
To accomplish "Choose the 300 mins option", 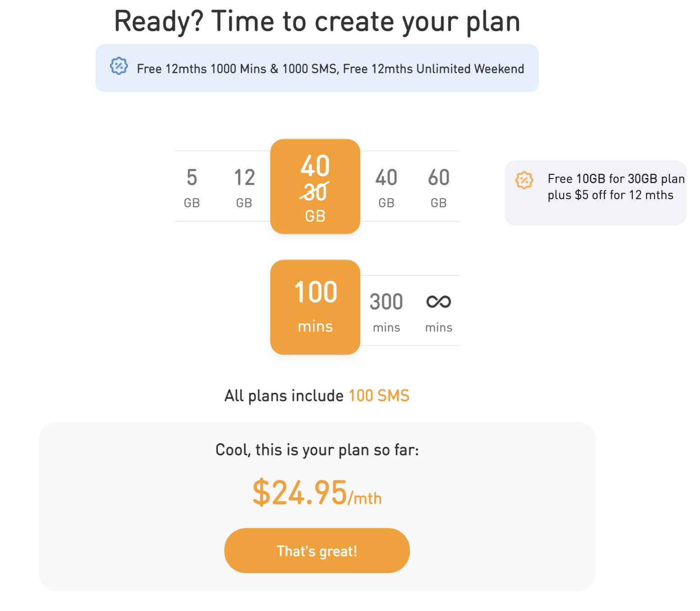I will coord(386,311).
